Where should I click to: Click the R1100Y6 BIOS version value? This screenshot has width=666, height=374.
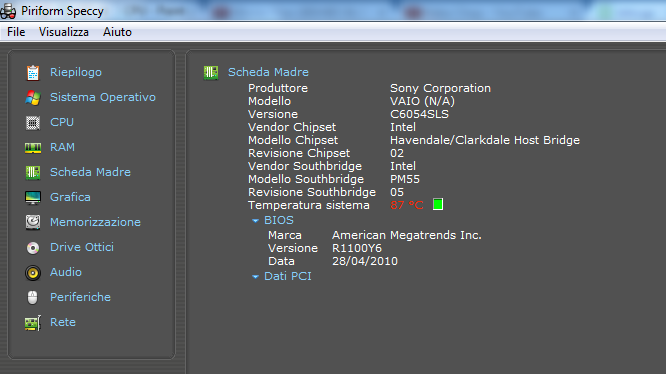point(357,248)
